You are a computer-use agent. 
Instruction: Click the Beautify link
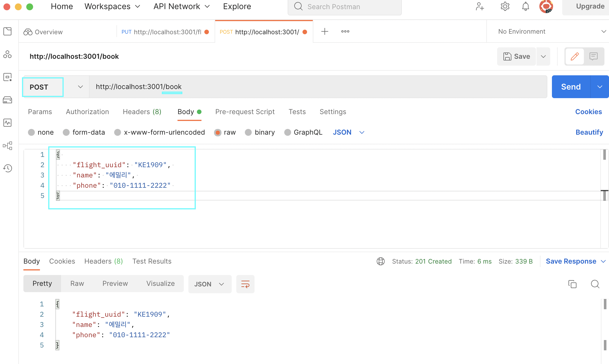pos(589,132)
